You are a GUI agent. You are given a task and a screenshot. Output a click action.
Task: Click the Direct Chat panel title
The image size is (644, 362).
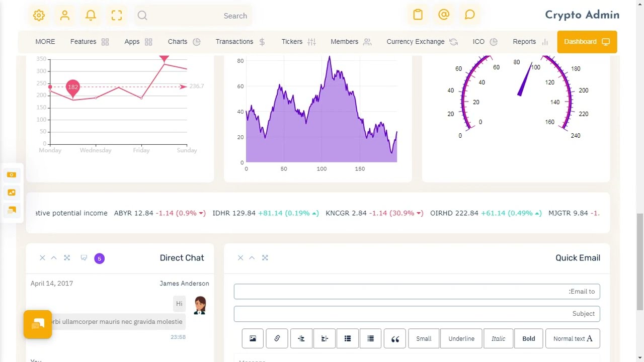[182, 258]
